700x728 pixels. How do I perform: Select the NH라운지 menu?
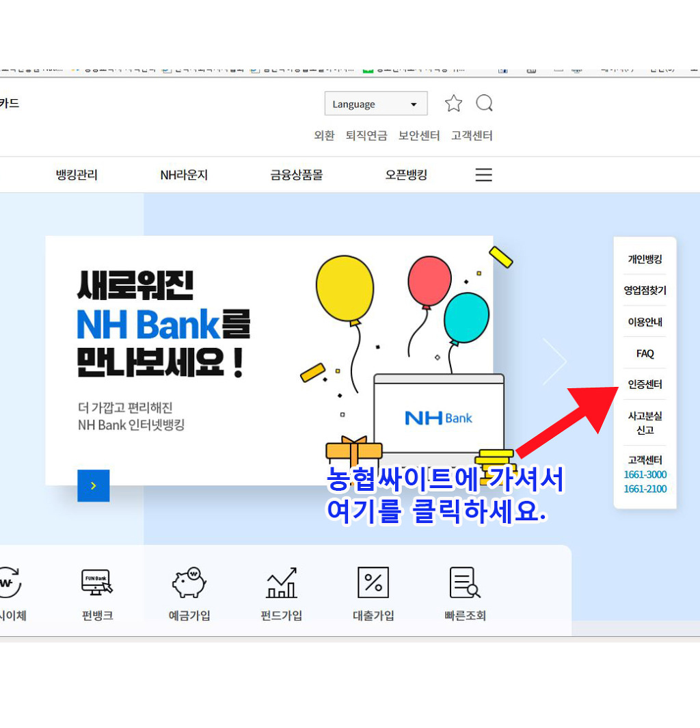[x=184, y=175]
